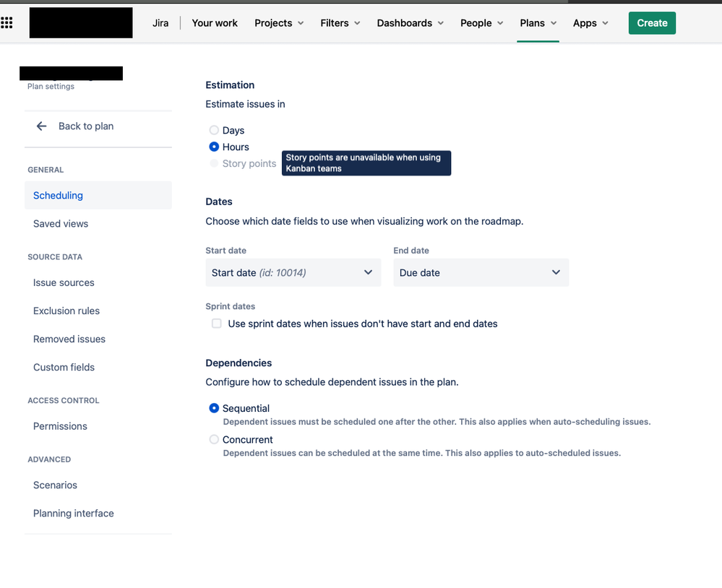This screenshot has width=722, height=588.
Task: Expand the Dashboards menu
Action: (x=411, y=23)
